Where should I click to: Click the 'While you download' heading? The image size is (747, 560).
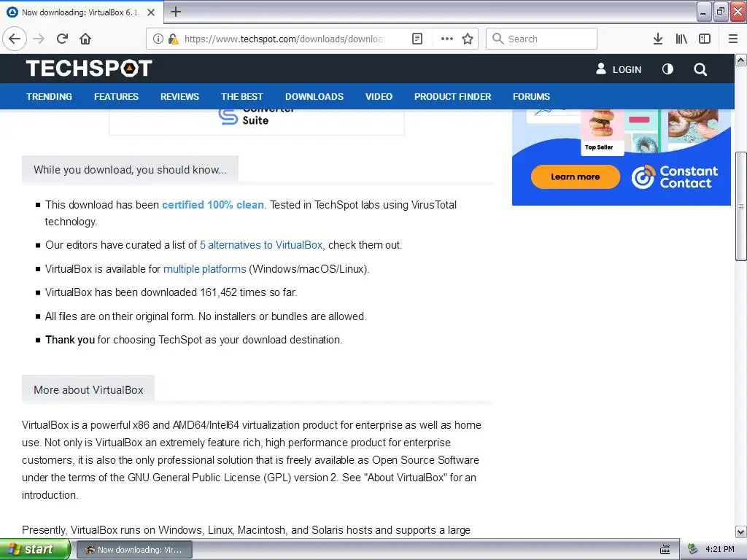[x=130, y=170]
